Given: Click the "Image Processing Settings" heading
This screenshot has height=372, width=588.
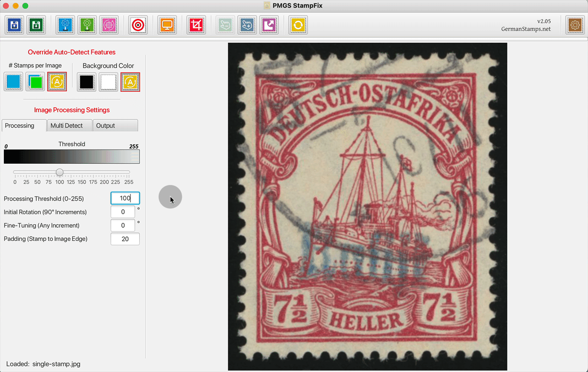Looking at the screenshot, I should (x=72, y=110).
